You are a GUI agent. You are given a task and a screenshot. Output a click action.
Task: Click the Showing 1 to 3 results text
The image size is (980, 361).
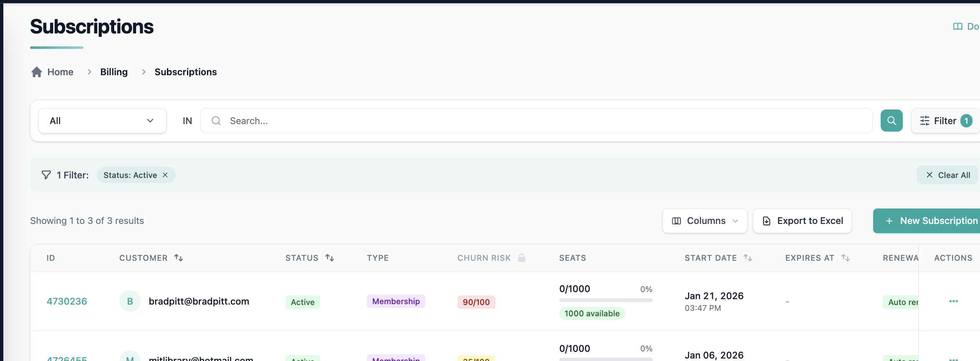pos(87,221)
